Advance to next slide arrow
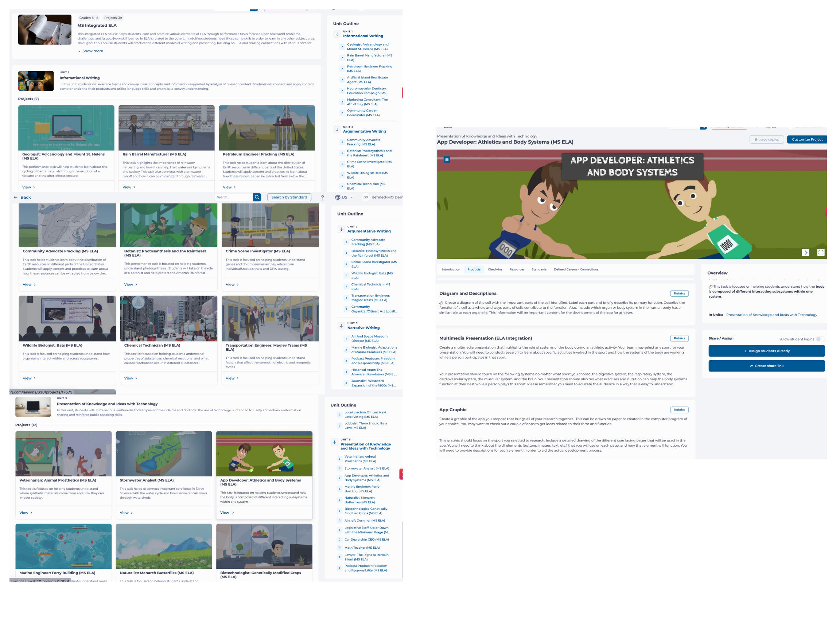The height and width of the screenshot is (630, 840). coord(805,252)
